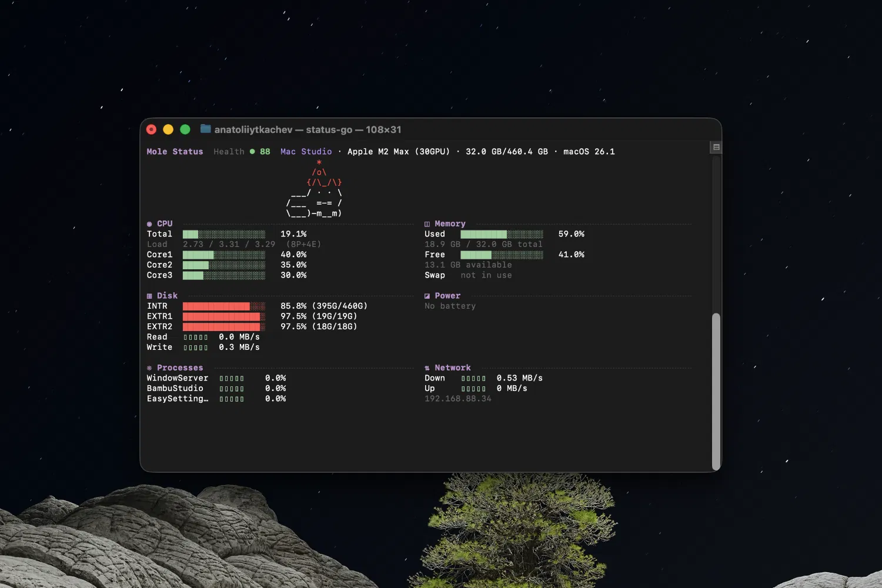The height and width of the screenshot is (588, 882).
Task: Click the scroll marker icon at the terminal's top-right corner
Action: click(x=716, y=147)
